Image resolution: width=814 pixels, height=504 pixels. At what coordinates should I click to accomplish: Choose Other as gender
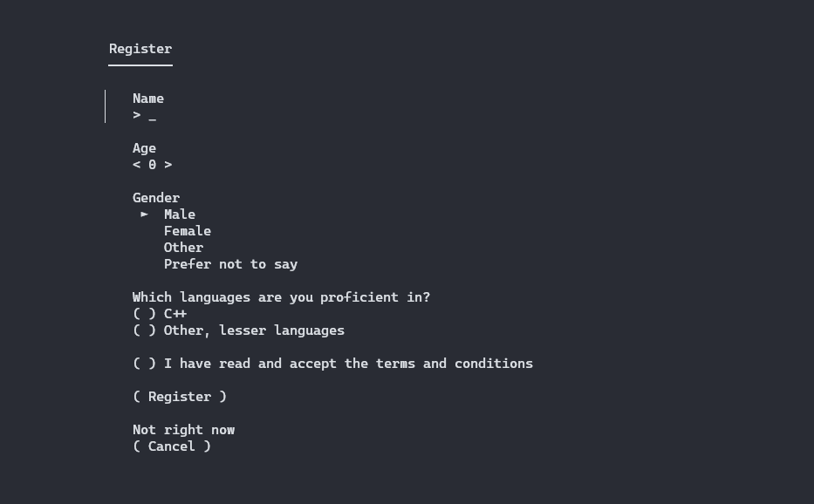184,248
